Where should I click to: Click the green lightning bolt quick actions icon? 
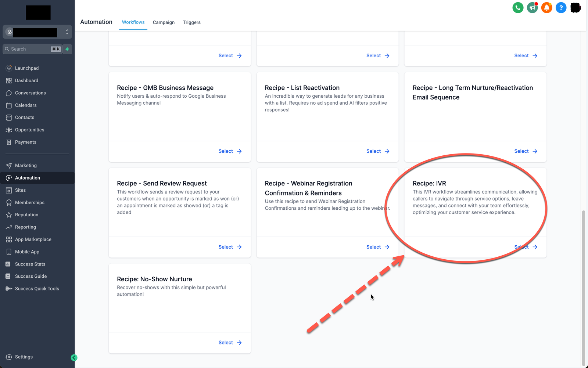(67, 49)
